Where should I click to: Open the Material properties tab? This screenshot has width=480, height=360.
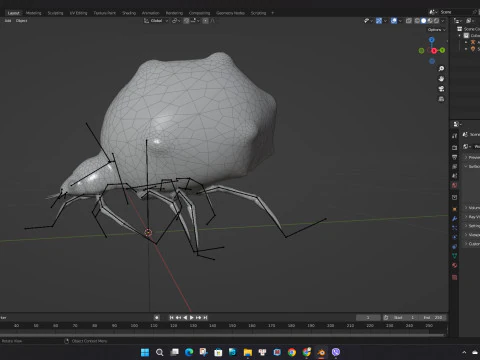point(455,266)
